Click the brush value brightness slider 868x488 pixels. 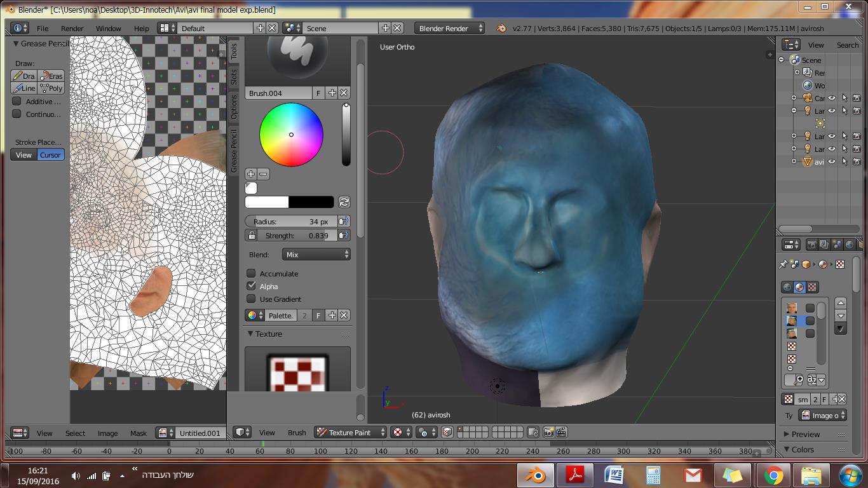pyautogui.click(x=346, y=135)
